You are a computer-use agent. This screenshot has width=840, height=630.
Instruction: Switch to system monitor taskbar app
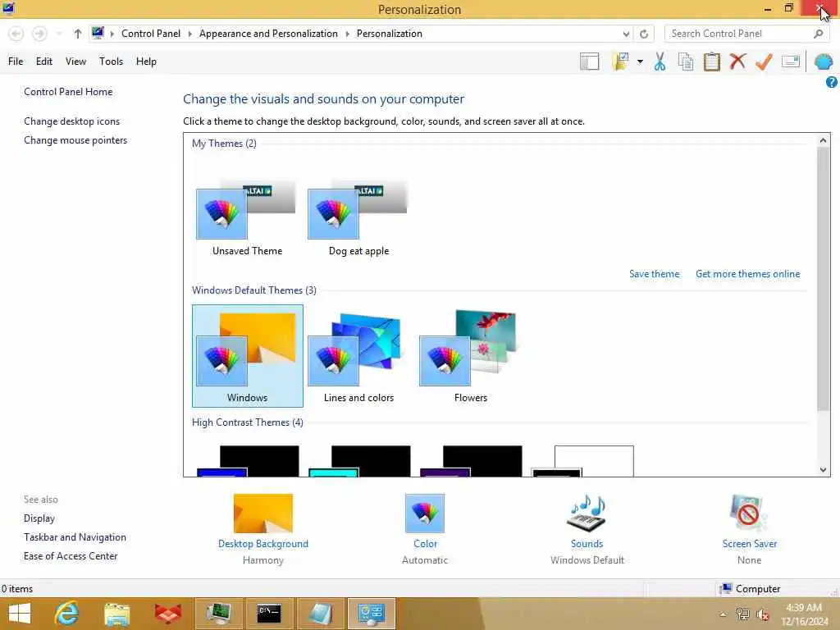pyautogui.click(x=218, y=614)
